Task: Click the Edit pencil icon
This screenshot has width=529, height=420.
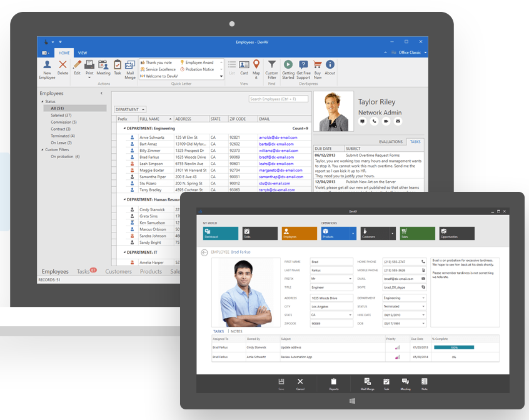Action: [78, 64]
